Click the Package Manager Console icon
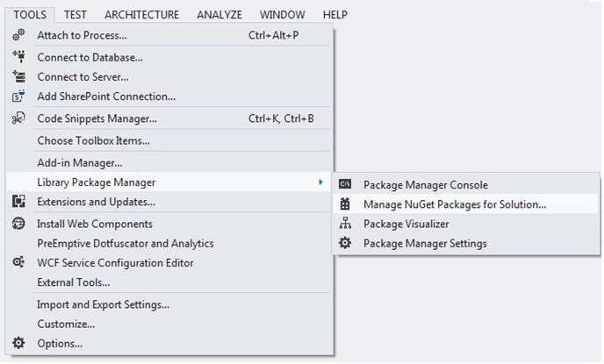Viewport: 604px width, 364px height. (346, 184)
